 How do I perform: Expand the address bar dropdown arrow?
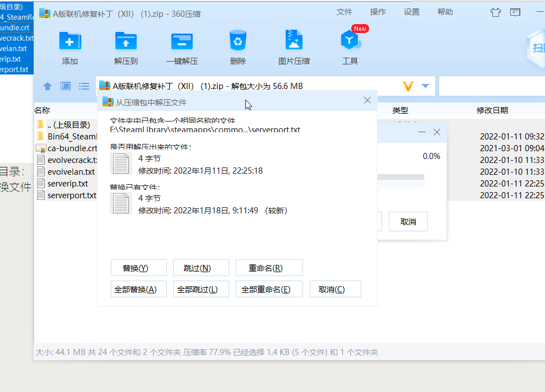pyautogui.click(x=425, y=86)
